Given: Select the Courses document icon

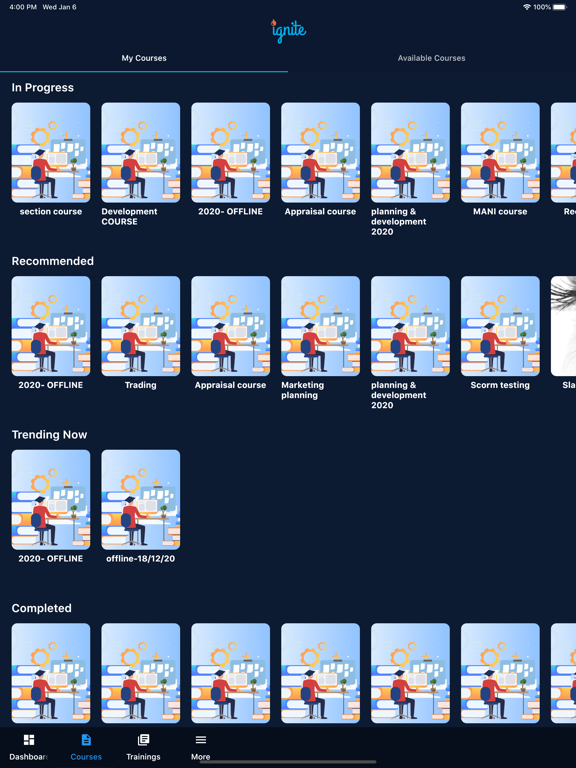Looking at the screenshot, I should point(86,740).
